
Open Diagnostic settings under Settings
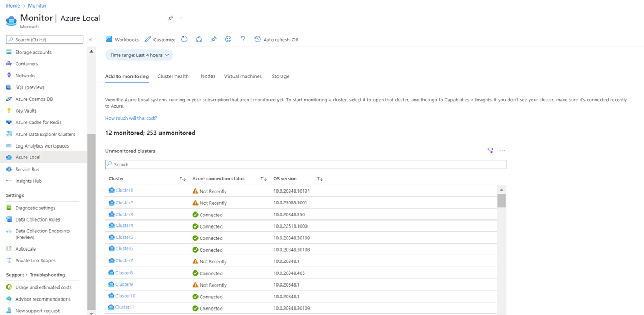(34, 208)
